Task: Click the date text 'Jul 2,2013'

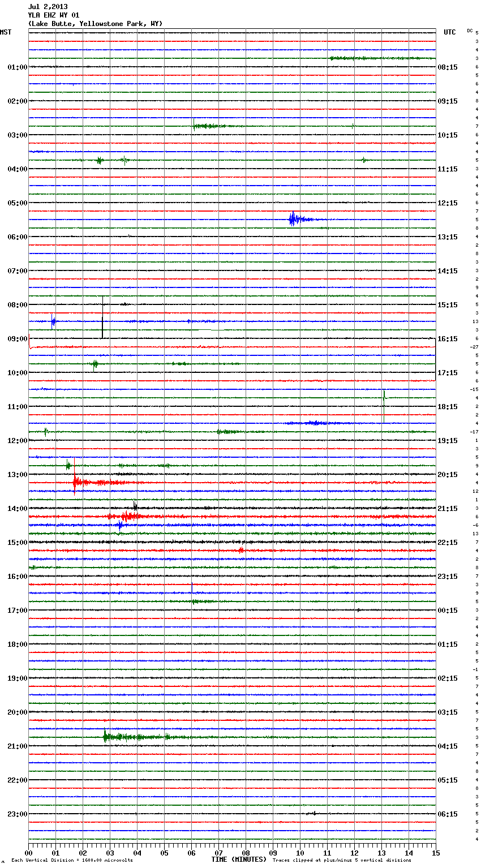Action: coord(48,7)
